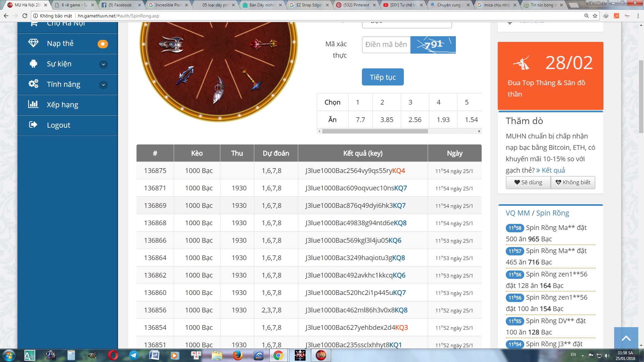Open File Explorer from the taskbar
Image resolution: width=644 pixels, height=362 pixels.
coord(217,355)
